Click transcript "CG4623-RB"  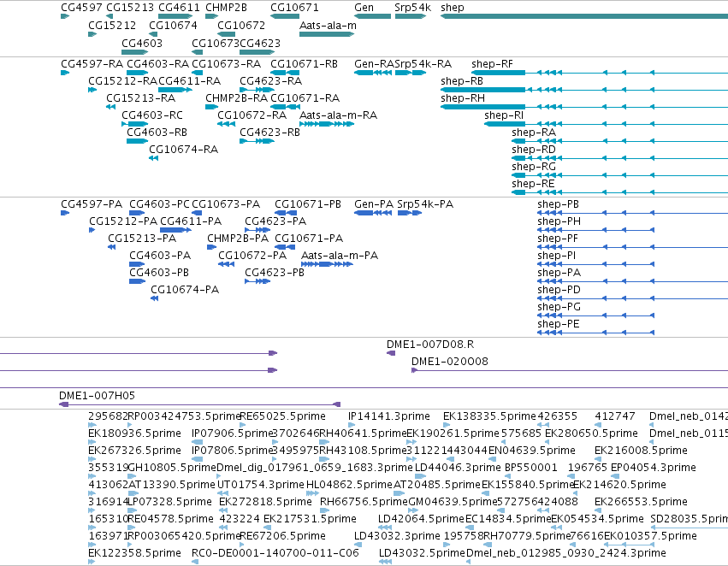pos(269,133)
